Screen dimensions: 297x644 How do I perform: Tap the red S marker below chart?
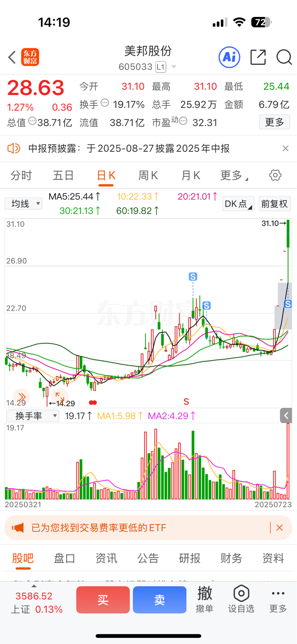click(x=186, y=402)
